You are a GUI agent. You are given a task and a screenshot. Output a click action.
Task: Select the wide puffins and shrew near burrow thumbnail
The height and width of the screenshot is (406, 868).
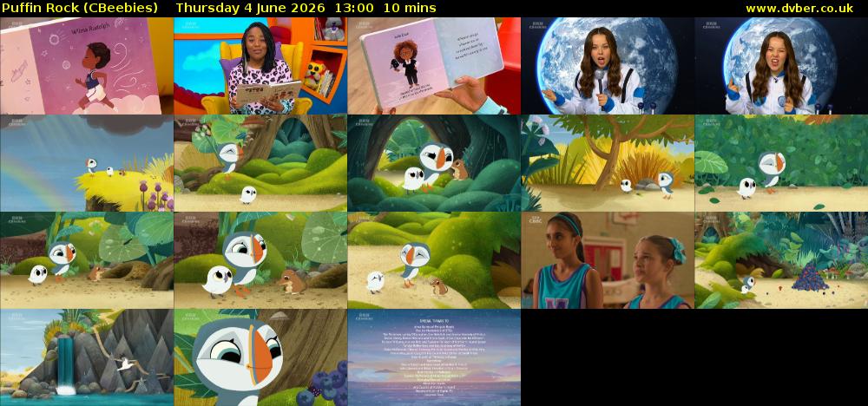86,260
